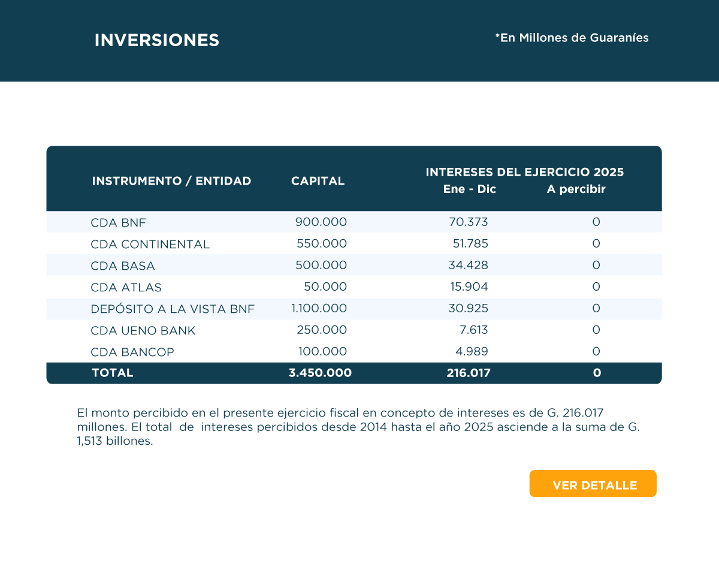Click the total capital value 3.450.000
Viewport: 719px width, 588px height.
320,373
